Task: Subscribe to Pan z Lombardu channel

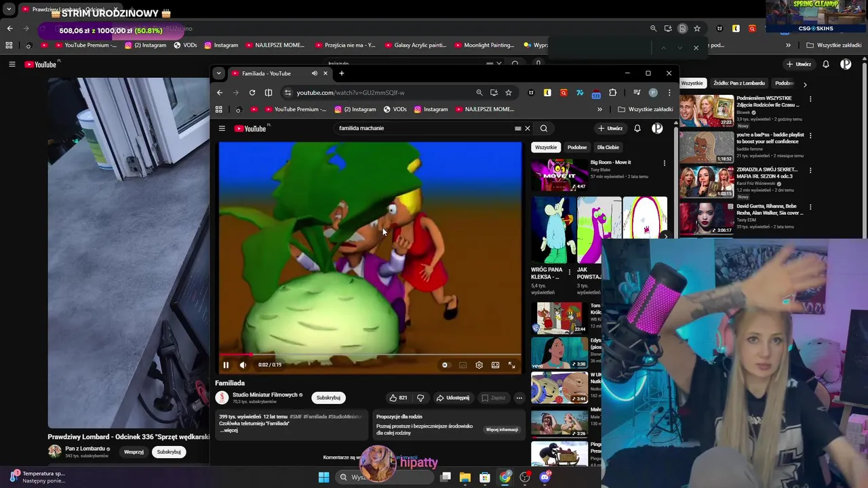Action: (169, 452)
